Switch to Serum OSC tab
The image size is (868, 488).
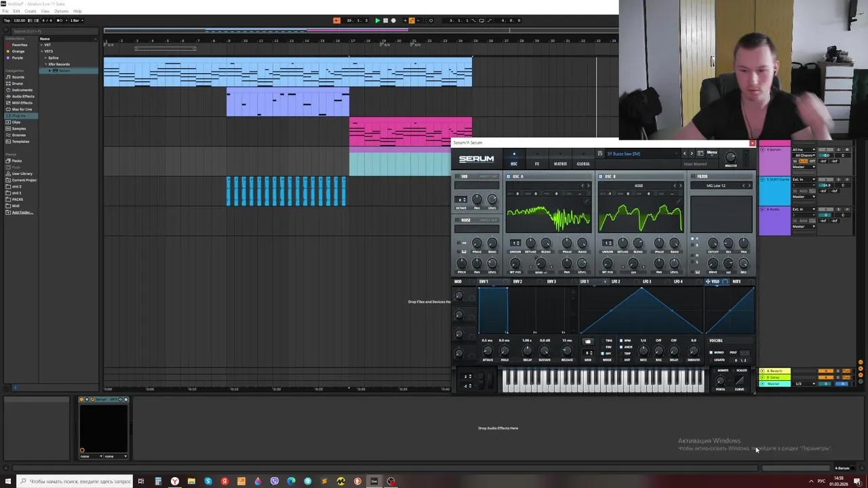coord(514,159)
